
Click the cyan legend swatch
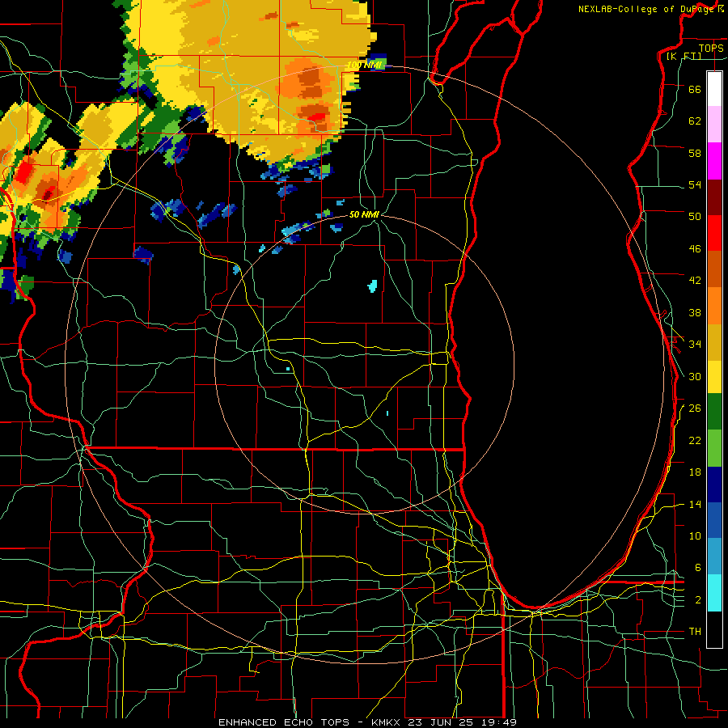pos(714,593)
